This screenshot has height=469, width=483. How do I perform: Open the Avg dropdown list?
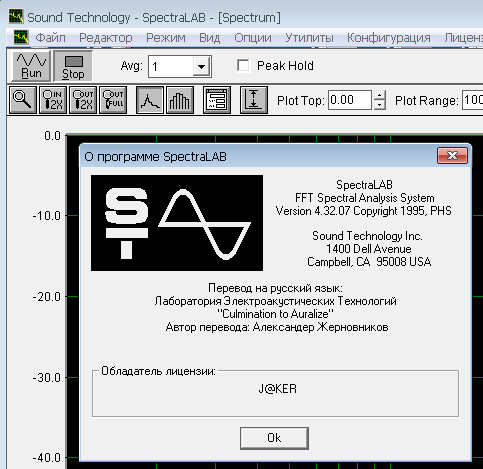[x=201, y=66]
